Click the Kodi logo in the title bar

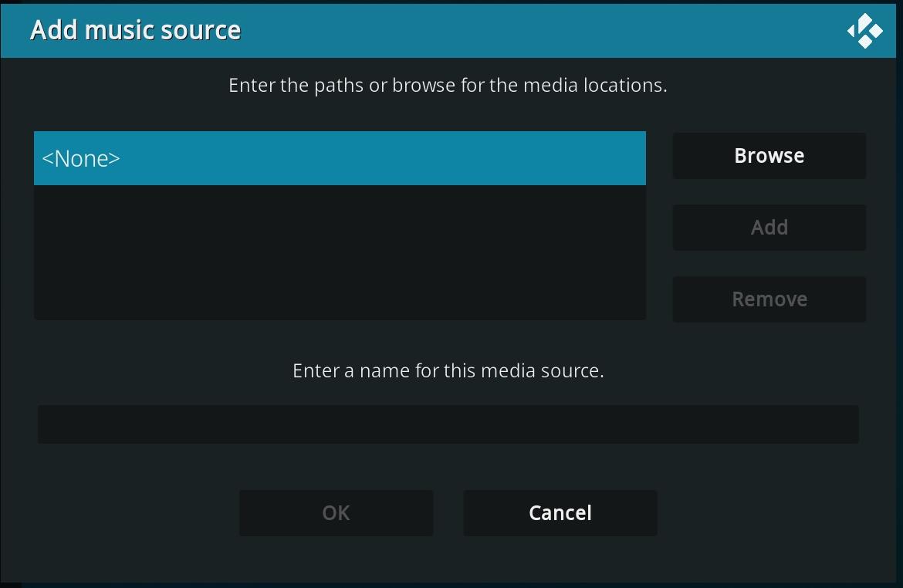(x=864, y=30)
